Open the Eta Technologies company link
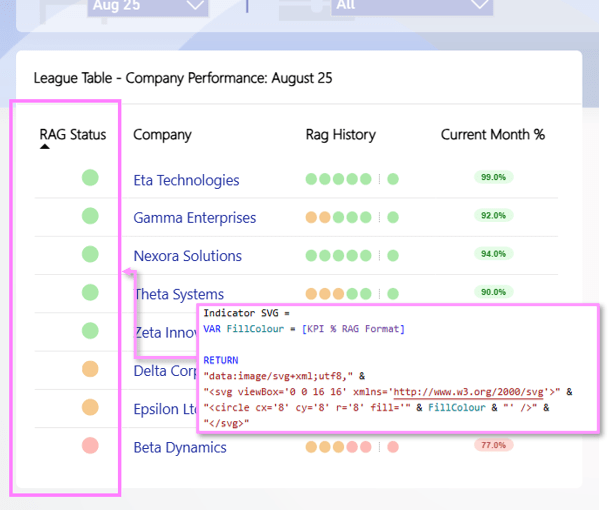The width and height of the screenshot is (612, 510). [x=186, y=180]
